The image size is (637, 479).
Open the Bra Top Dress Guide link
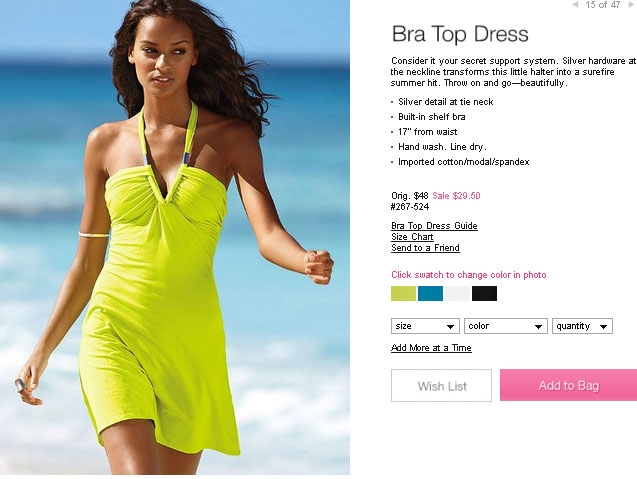click(x=434, y=226)
